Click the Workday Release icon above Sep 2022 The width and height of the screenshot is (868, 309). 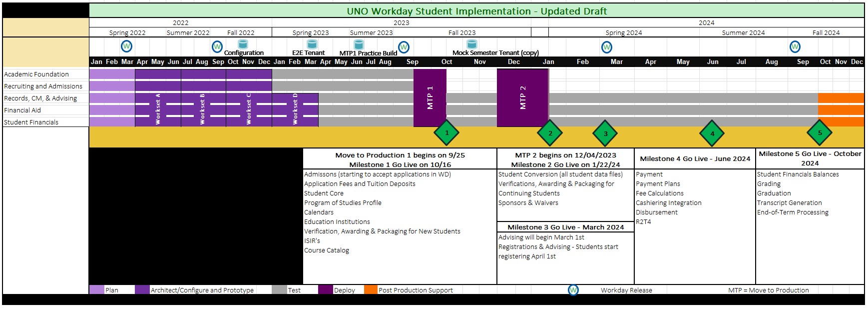(x=217, y=46)
